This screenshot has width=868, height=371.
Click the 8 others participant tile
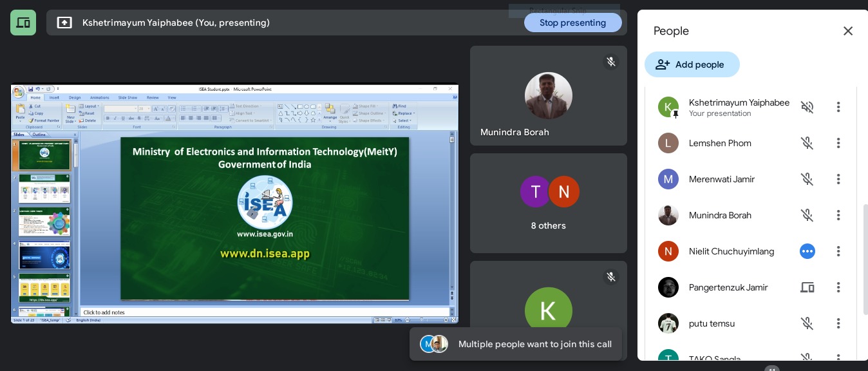coord(548,203)
